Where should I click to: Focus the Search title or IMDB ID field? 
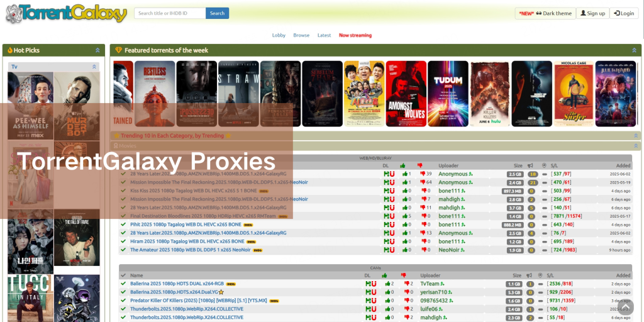coord(170,13)
